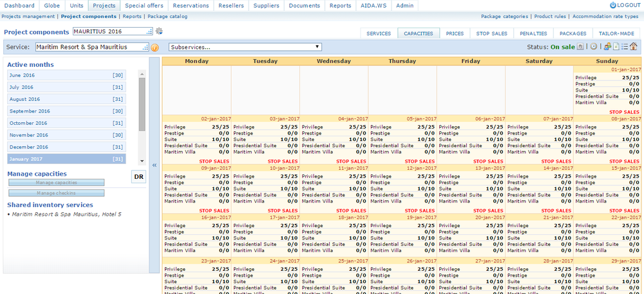Click the months list scrollbar down arrow
Screen dimensions: 644x294
[x=142, y=161]
